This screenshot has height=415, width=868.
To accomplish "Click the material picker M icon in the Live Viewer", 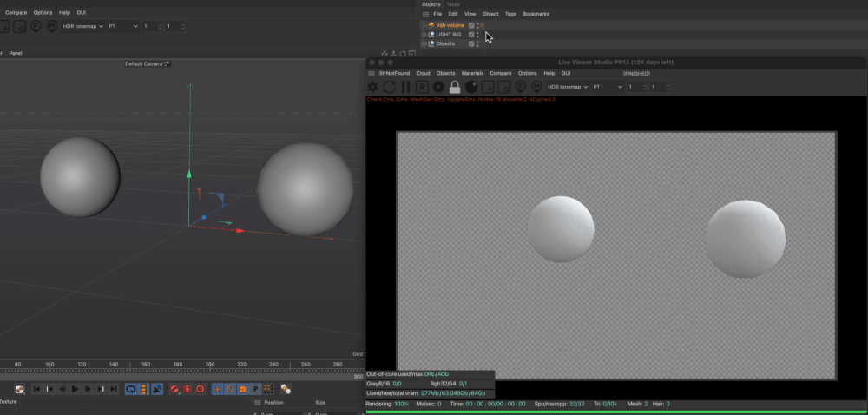I will point(537,87).
